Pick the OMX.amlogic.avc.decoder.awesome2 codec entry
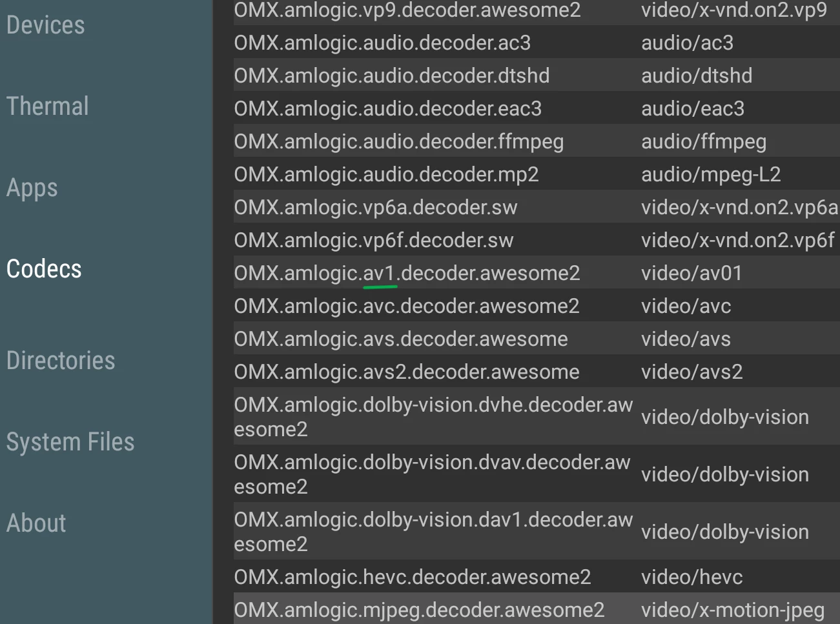Screen dimensions: 840x624 [x=407, y=307]
